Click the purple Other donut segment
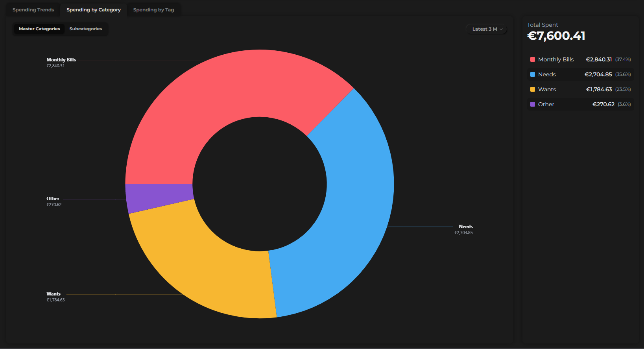The width and height of the screenshot is (644, 349). [159, 197]
